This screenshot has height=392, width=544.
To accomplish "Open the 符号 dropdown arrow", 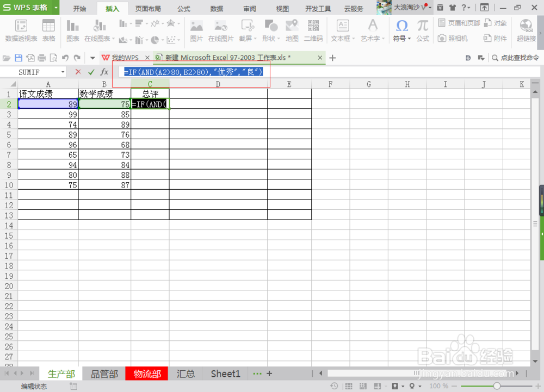I will tap(410, 39).
